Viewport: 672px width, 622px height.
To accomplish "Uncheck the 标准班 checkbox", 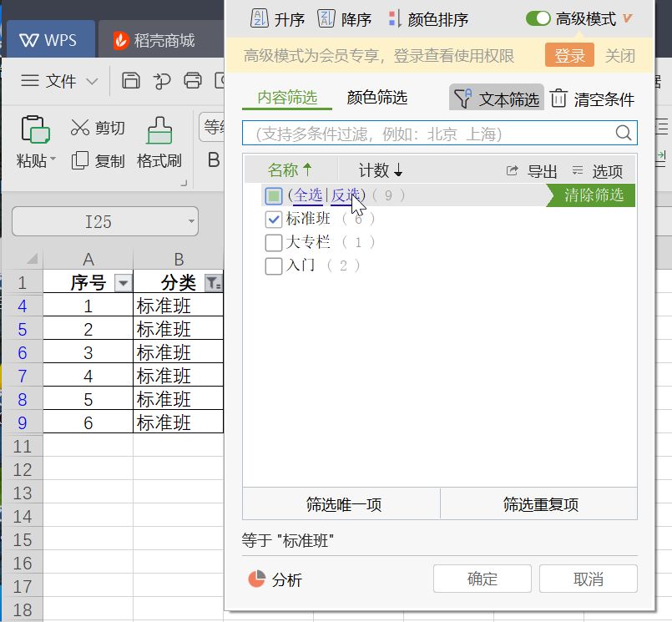I will (274, 220).
